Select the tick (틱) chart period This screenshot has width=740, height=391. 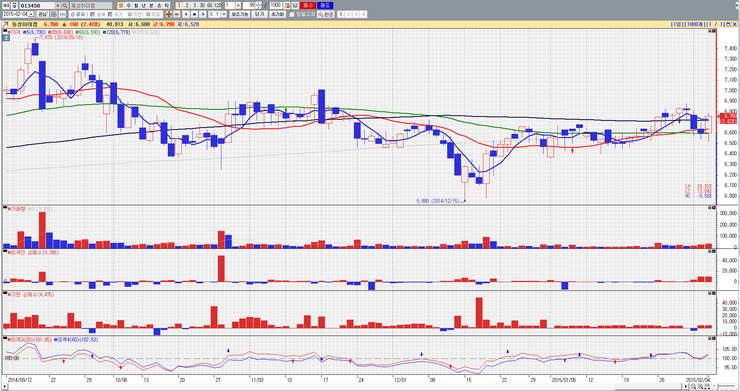coord(167,5)
